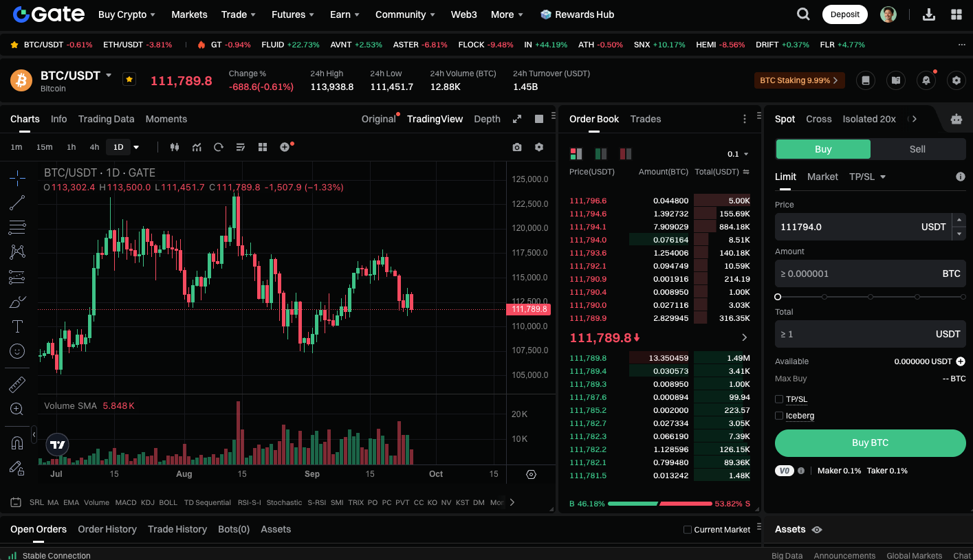
Task: Open the Buy Crypto dropdown menu
Action: tap(127, 14)
